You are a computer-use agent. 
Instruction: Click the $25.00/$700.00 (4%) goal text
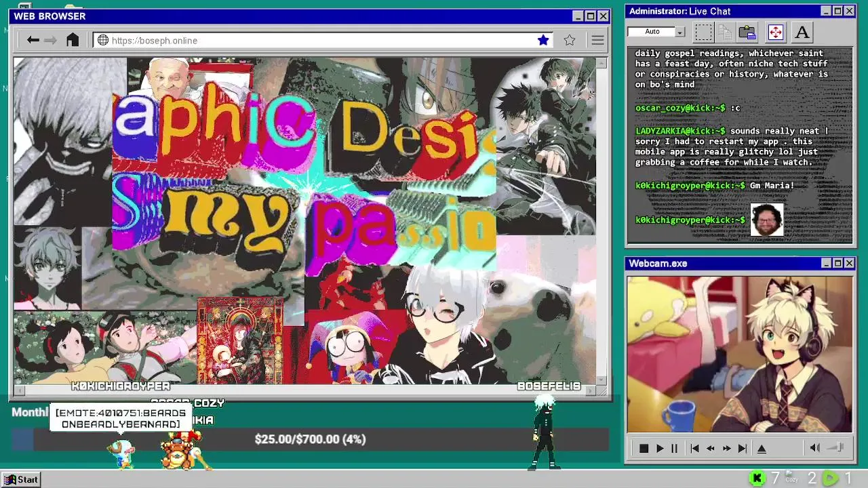click(x=311, y=439)
